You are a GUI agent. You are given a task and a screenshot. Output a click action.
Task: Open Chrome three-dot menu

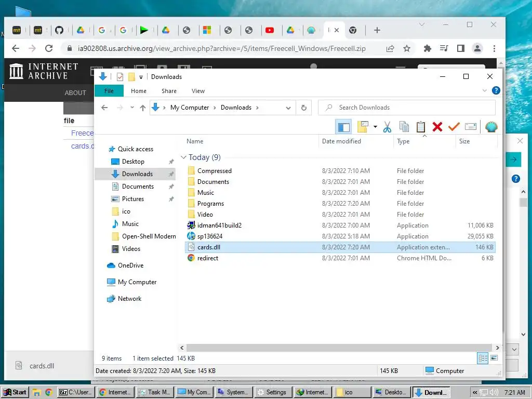pos(494,48)
